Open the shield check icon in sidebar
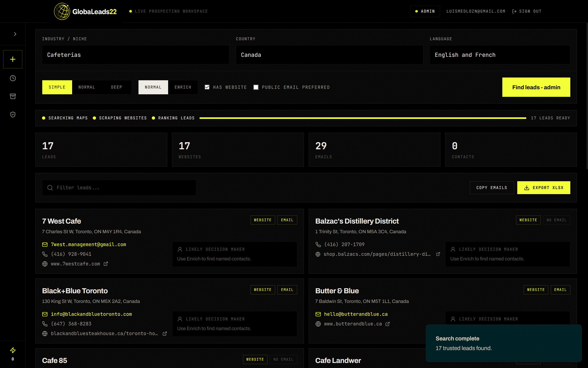Image resolution: width=588 pixels, height=368 pixels. click(13, 115)
